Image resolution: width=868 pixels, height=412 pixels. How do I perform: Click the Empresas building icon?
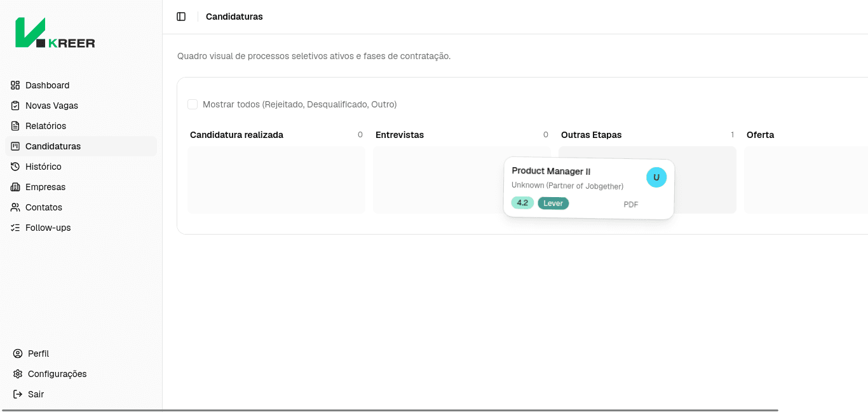(x=15, y=187)
